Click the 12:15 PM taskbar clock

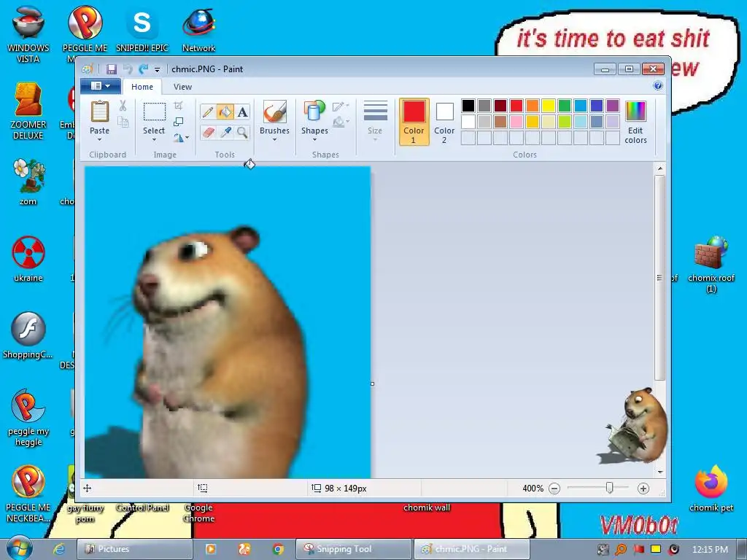710,550
